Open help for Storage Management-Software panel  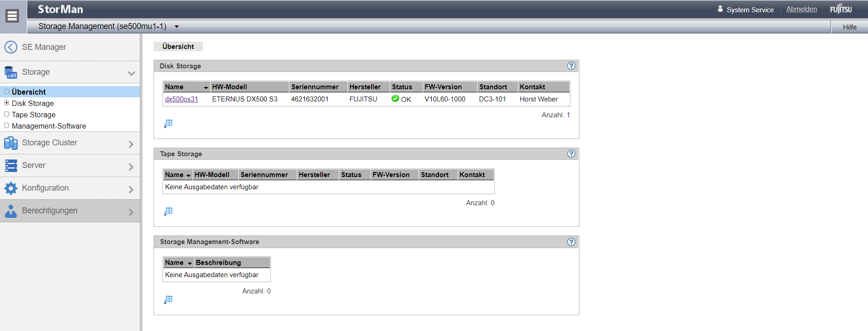(x=571, y=242)
